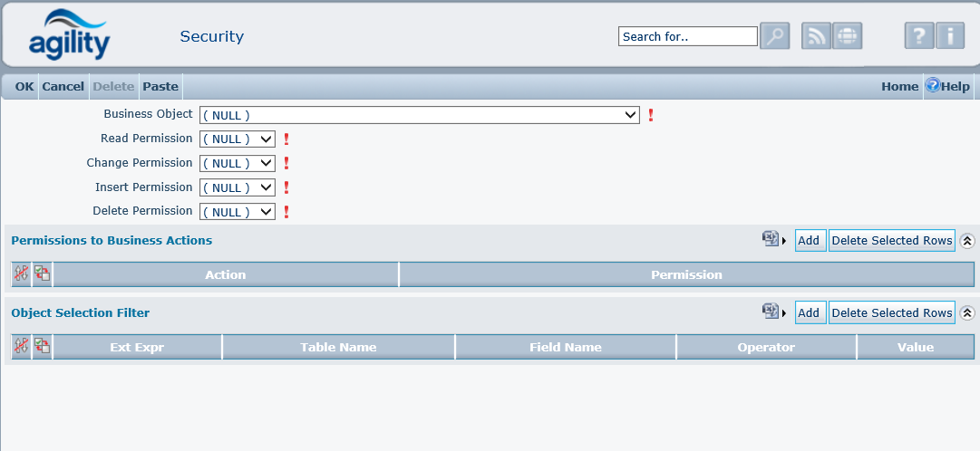This screenshot has width=980, height=451.
Task: Collapse the Permissions to Business Actions section
Action: (x=967, y=240)
